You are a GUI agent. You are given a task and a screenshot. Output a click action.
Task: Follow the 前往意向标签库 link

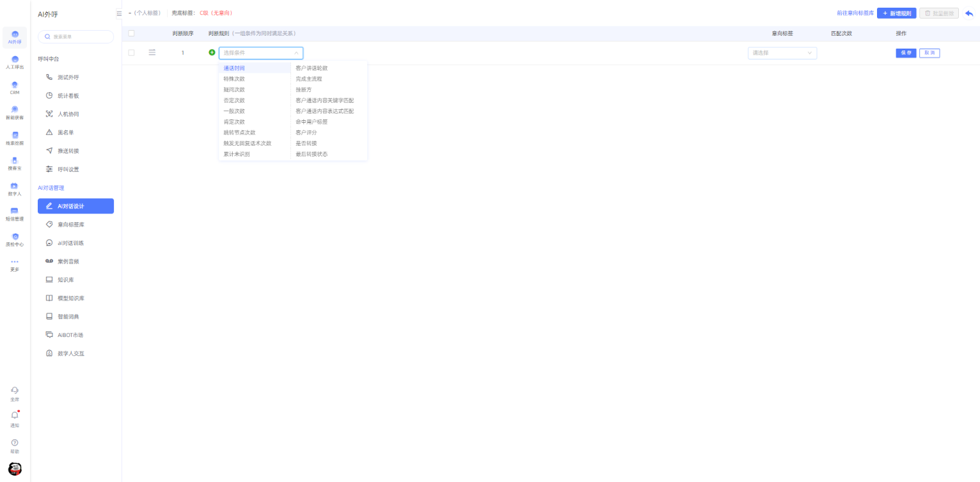pos(855,13)
